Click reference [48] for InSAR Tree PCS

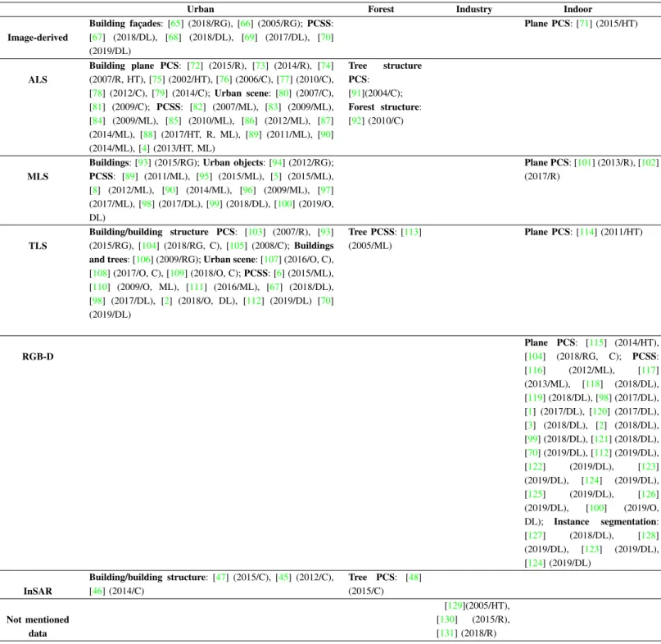pos(414,578)
